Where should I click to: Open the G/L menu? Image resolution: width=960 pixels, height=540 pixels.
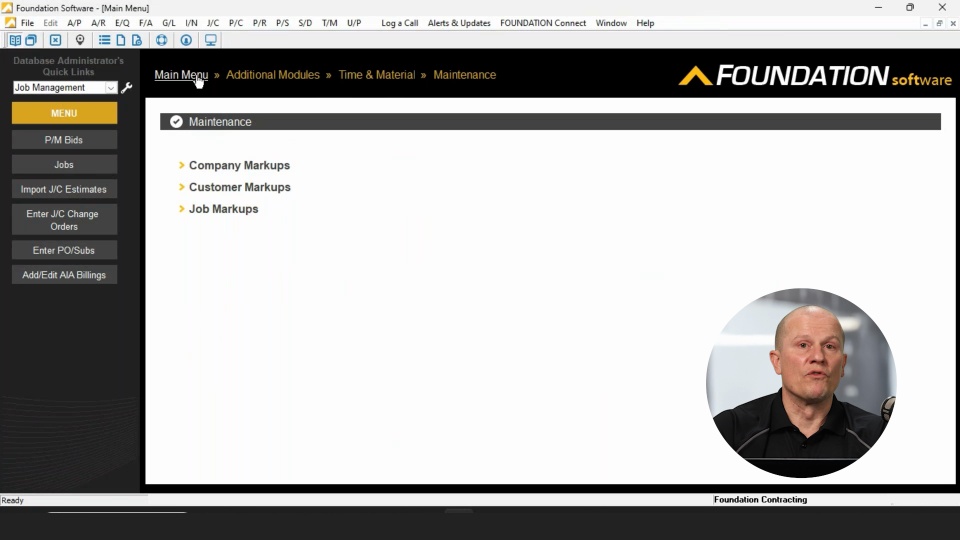[169, 23]
